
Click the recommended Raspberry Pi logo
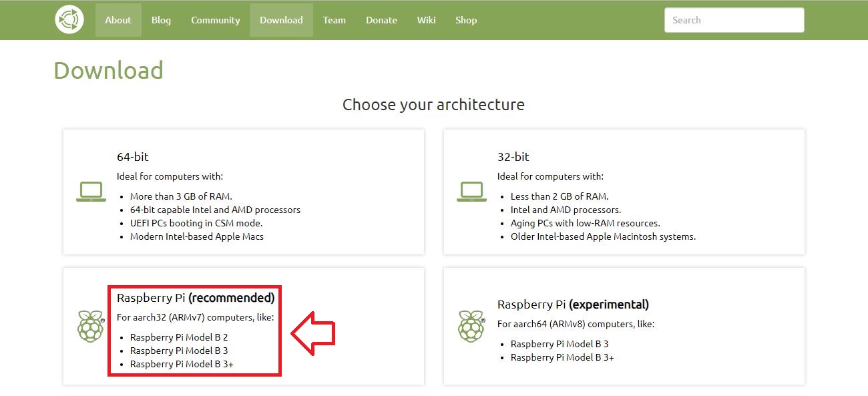point(91,326)
